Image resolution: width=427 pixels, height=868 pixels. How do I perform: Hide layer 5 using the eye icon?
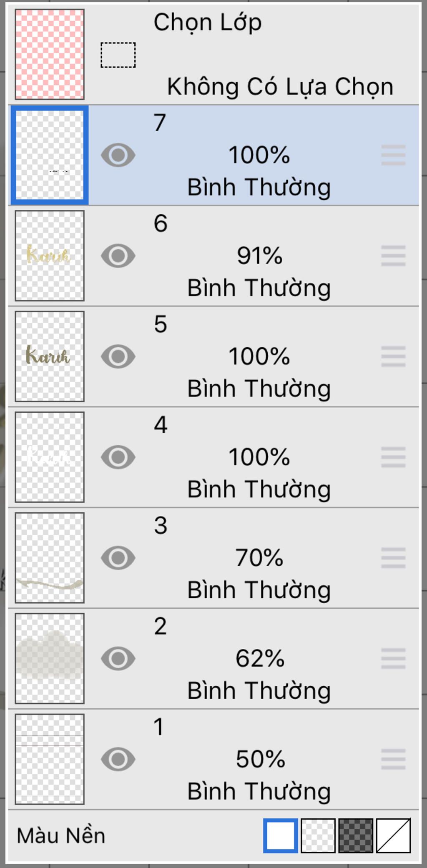click(x=118, y=356)
